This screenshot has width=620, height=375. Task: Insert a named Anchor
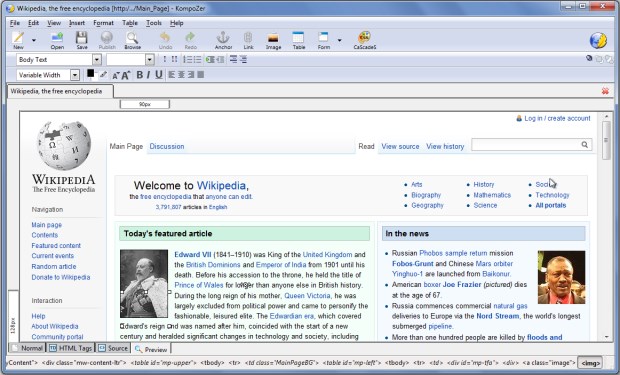(223, 40)
